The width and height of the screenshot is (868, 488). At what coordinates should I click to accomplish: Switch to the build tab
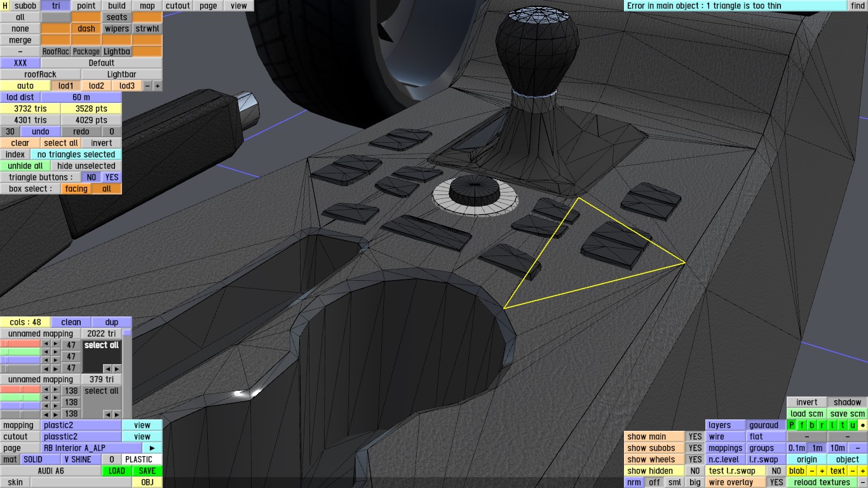tap(117, 6)
